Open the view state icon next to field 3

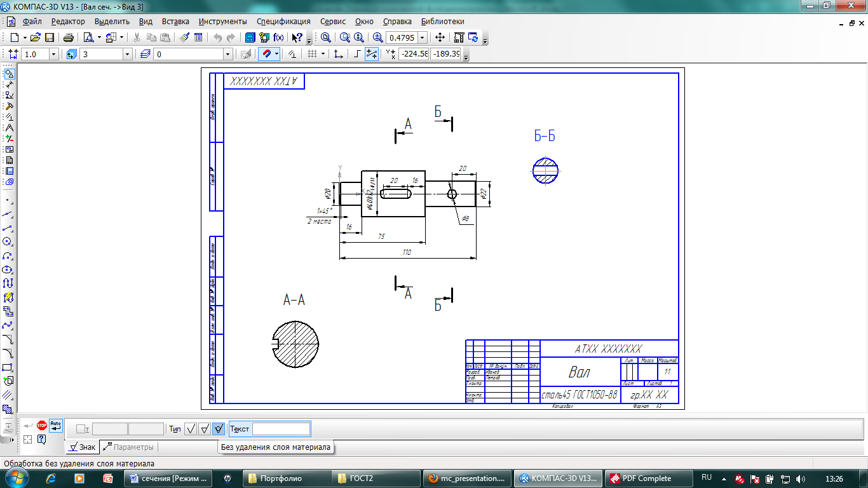tap(71, 54)
